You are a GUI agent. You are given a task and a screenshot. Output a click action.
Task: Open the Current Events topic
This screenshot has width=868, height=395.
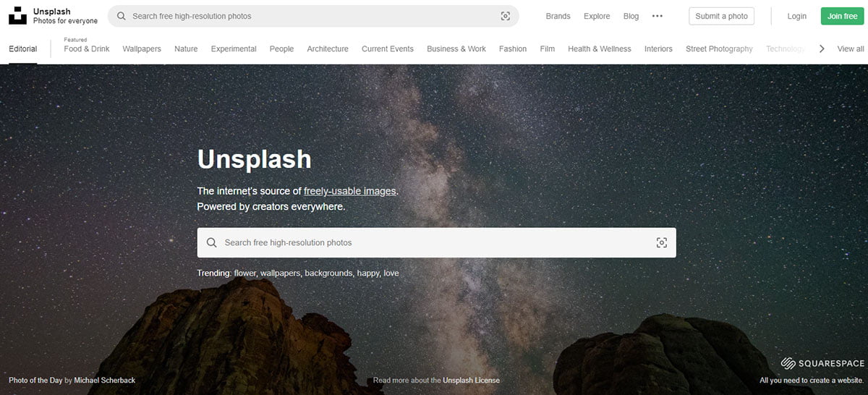[388, 49]
